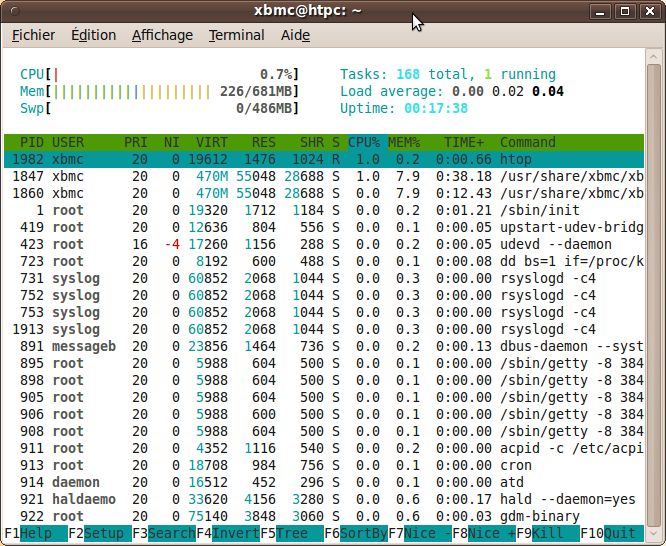Click the terminal vertical scrollbar thumb
This screenshot has height=546, width=666.
click(x=653, y=295)
